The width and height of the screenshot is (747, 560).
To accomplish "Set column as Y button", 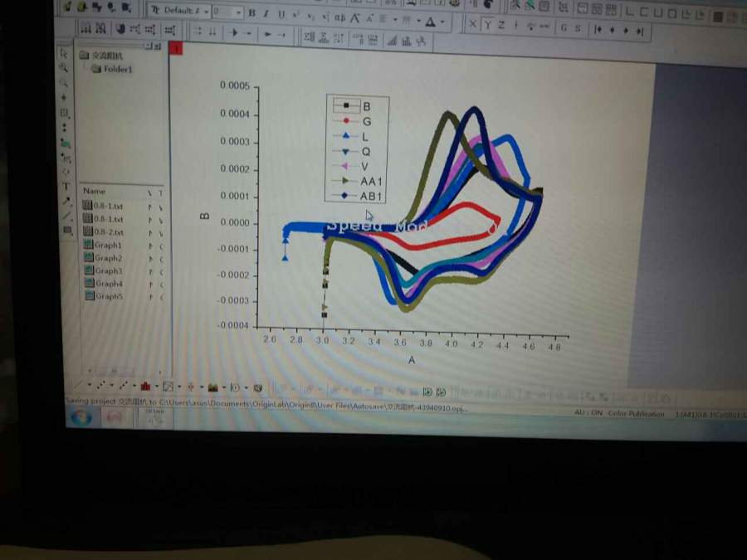I will point(487,25).
